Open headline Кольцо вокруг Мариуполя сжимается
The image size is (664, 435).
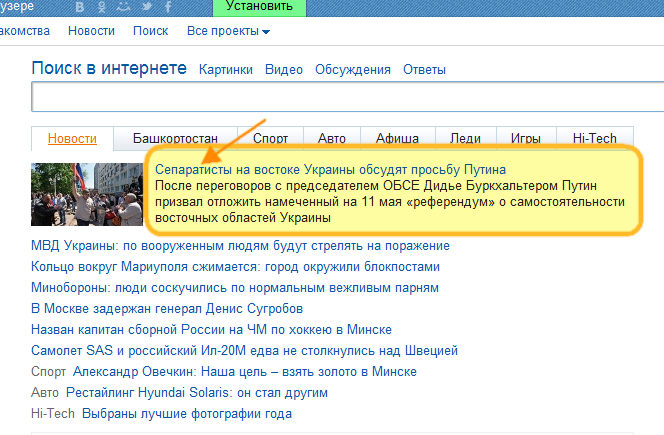tap(235, 267)
